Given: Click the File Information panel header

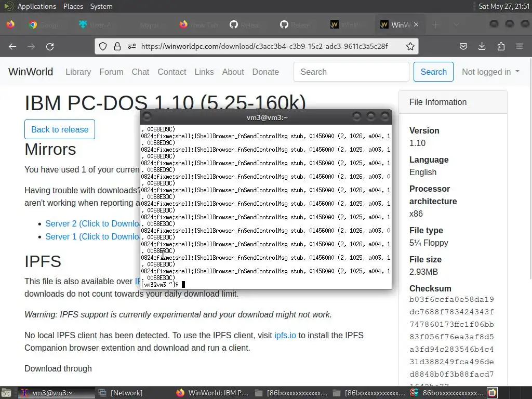Looking at the screenshot, I should coord(453,102).
